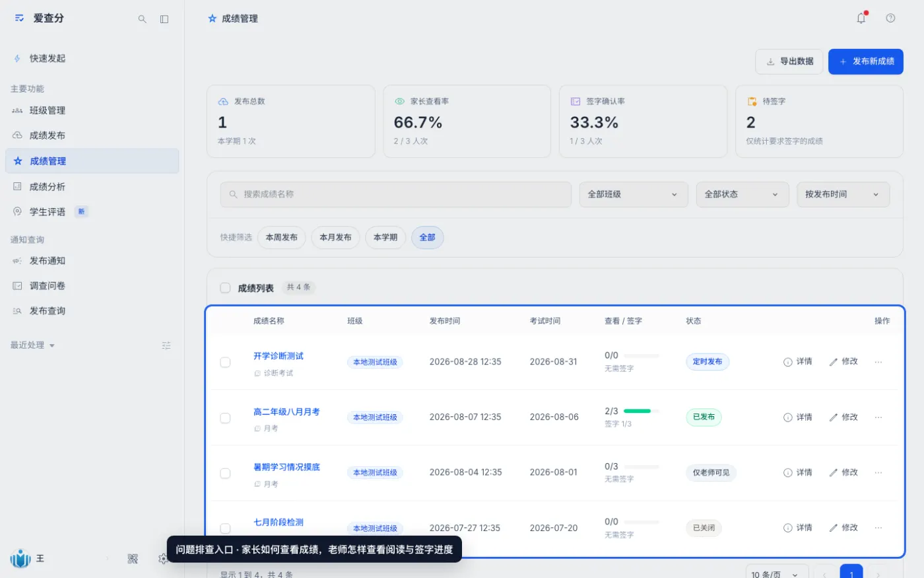Open the filter icon beside 最近处理
The image size is (924, 578).
pyautogui.click(x=166, y=345)
